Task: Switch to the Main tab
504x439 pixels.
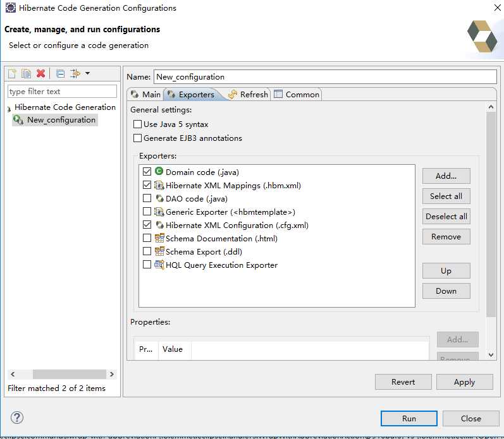Action: (x=145, y=94)
